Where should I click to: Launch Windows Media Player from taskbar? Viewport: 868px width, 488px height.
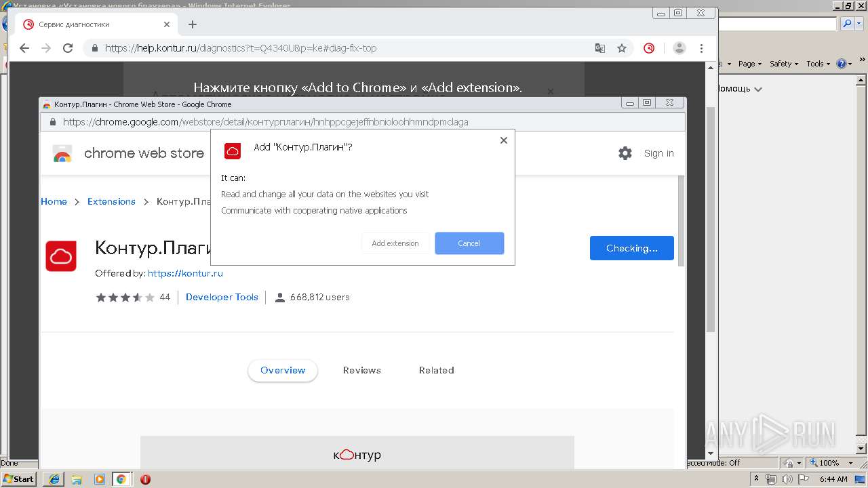[x=99, y=479]
